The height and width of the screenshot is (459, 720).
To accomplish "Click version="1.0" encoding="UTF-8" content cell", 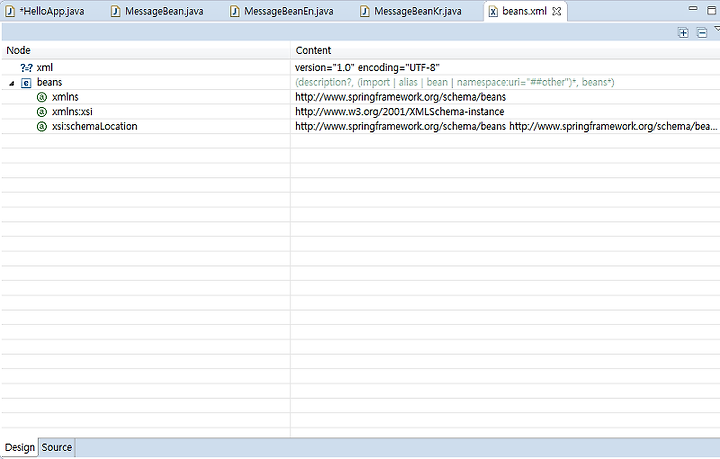I will [367, 67].
